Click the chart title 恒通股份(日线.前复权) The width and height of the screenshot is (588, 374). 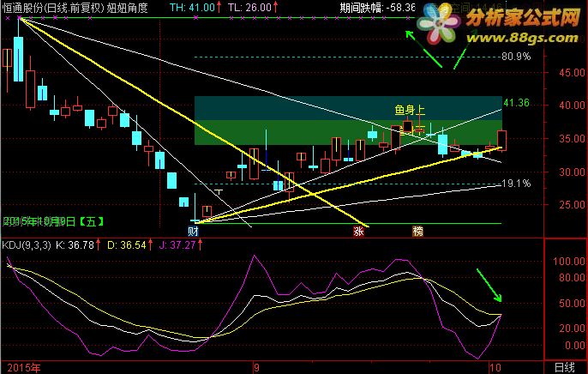tap(54, 8)
